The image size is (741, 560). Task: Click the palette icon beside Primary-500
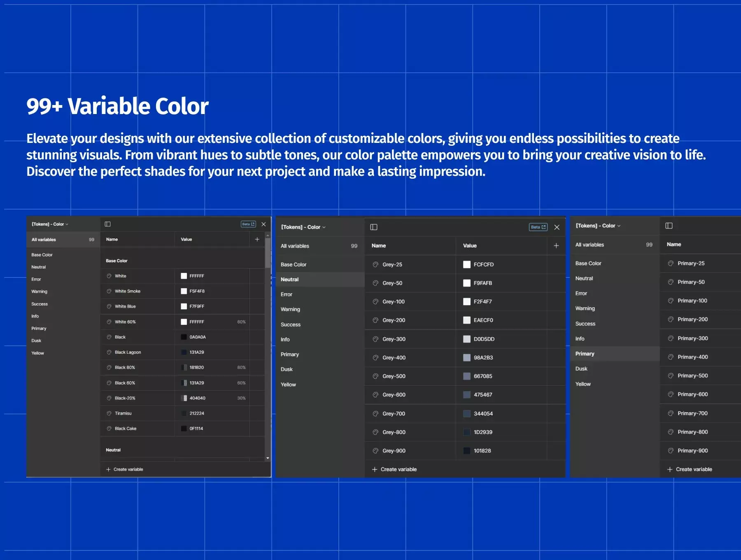(x=671, y=376)
